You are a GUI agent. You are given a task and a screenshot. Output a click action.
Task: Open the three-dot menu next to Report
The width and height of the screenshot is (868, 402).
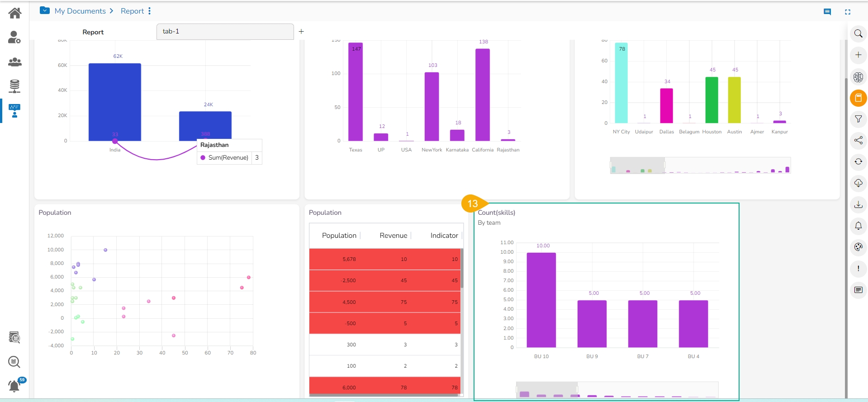149,11
